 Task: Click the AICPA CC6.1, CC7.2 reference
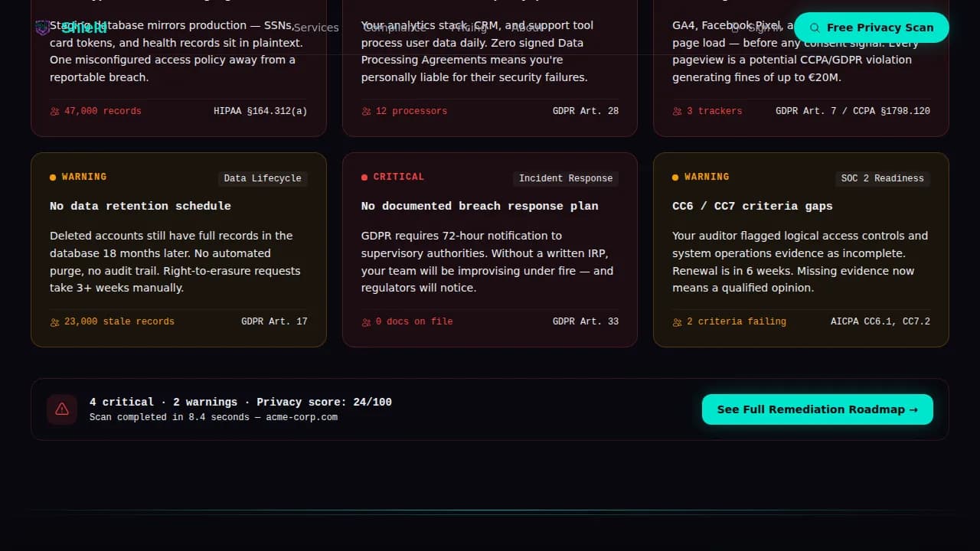(880, 321)
